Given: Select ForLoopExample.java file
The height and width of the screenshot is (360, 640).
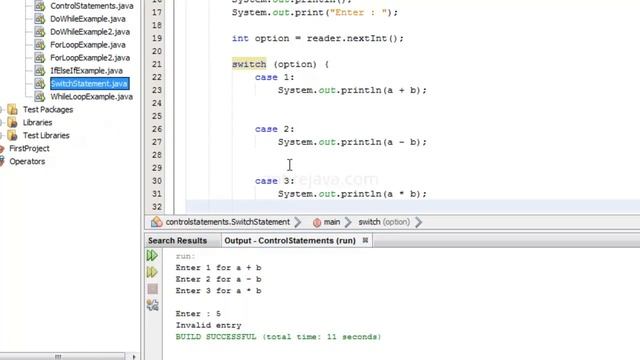Looking at the screenshot, I should tap(88, 45).
